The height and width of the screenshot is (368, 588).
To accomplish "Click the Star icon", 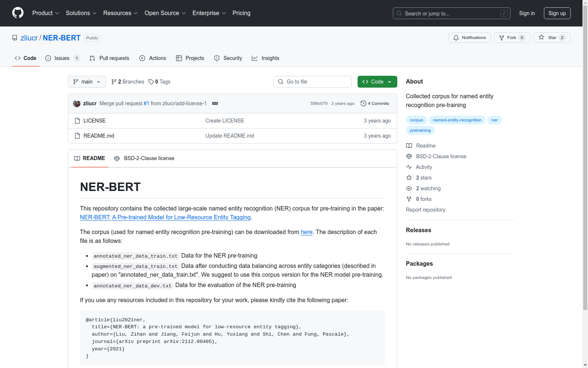I will point(541,37).
